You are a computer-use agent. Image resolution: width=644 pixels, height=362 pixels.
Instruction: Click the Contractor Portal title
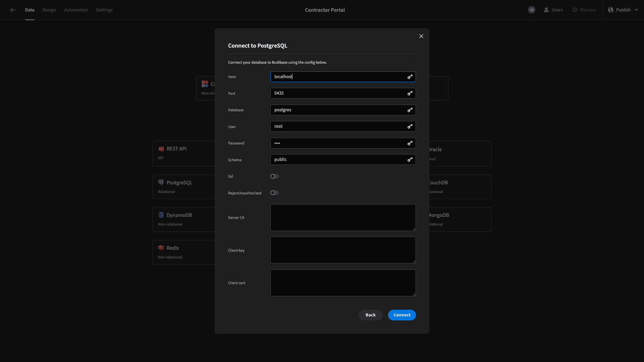pos(325,10)
